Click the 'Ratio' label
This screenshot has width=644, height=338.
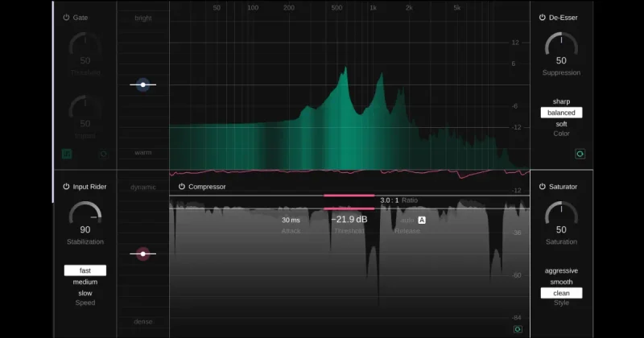pyautogui.click(x=410, y=200)
